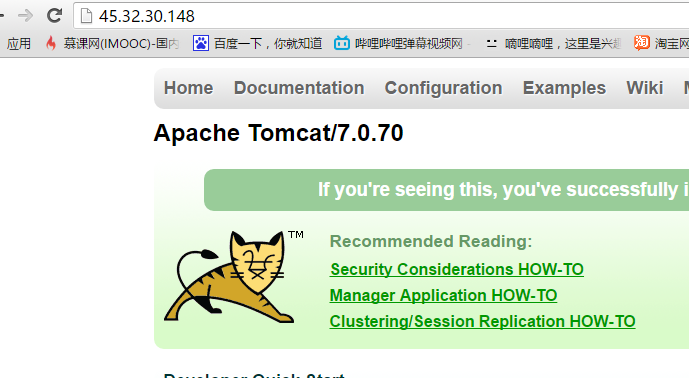This screenshot has width=689, height=378.
Task: Click the address bar showing 45.32.30.148
Action: point(381,16)
